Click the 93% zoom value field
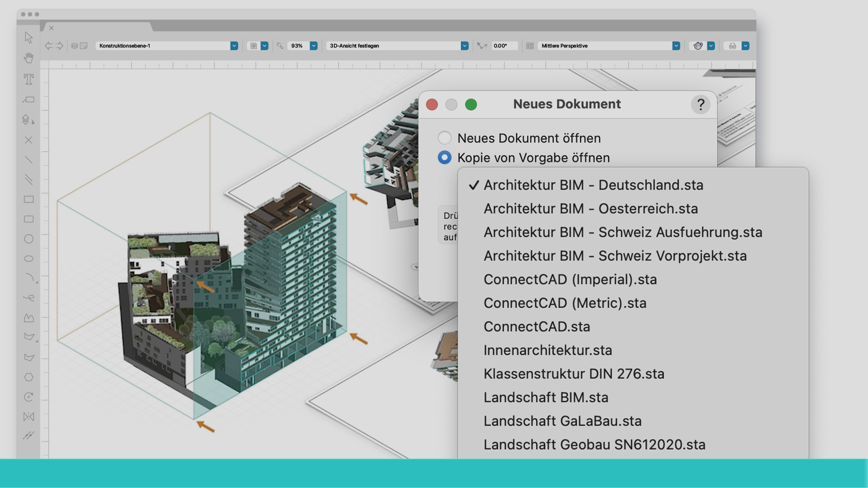The image size is (868, 488). tap(298, 45)
